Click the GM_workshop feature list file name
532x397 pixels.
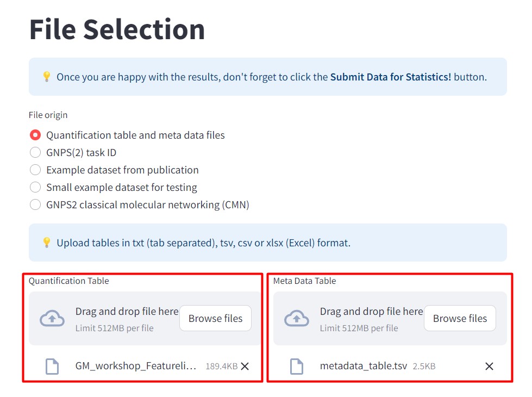point(135,367)
